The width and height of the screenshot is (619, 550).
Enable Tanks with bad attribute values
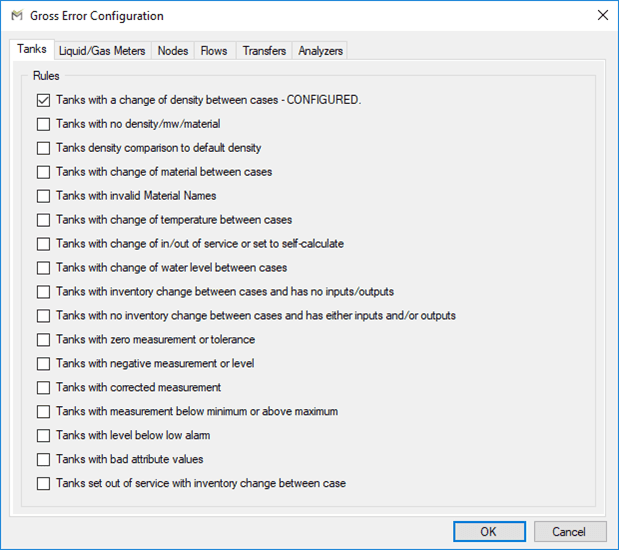43,460
